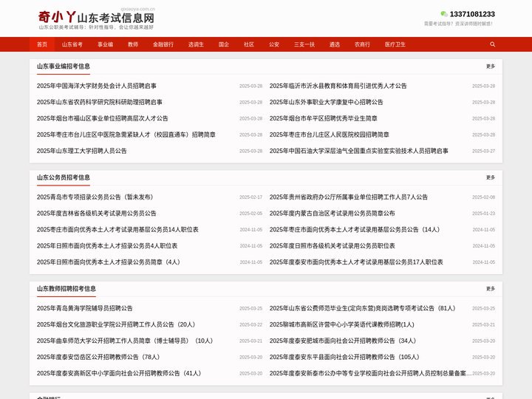The image size is (532, 399).
Task: Open 2025年中国石油大学深层油气全国重点实验室 article
Action: click(x=358, y=151)
